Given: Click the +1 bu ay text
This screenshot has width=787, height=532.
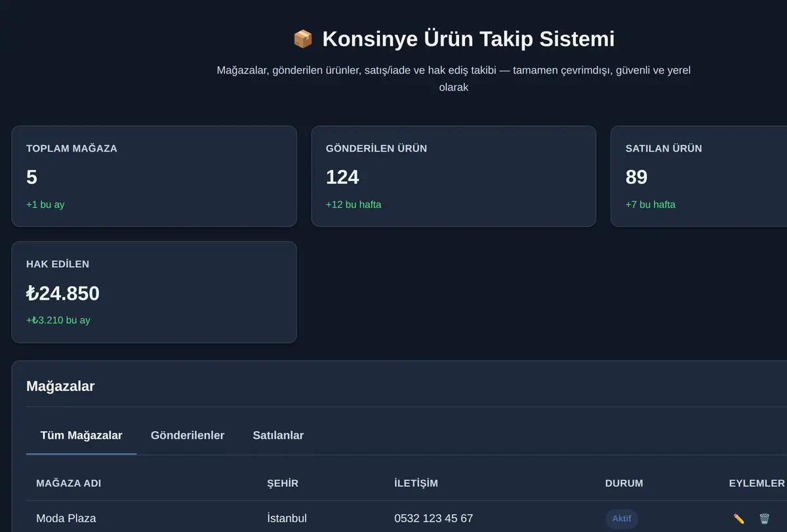Looking at the screenshot, I should (x=45, y=205).
